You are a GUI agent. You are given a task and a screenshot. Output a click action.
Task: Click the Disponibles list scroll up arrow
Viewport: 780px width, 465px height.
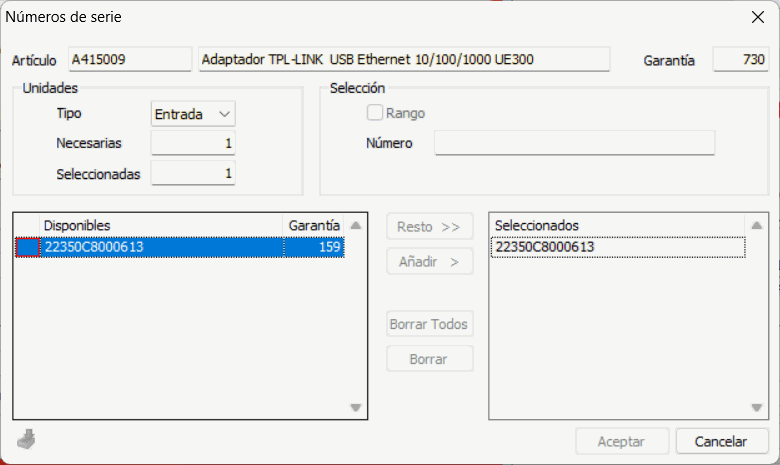(x=356, y=225)
